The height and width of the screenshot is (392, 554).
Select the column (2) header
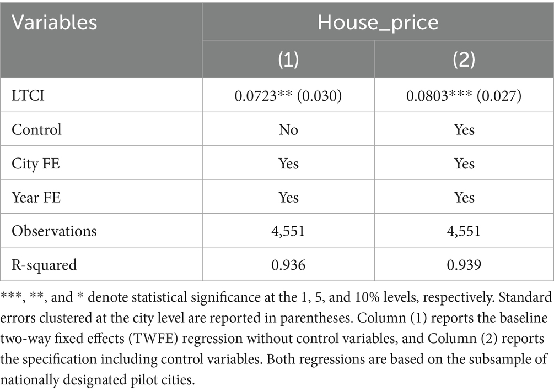coord(464,59)
